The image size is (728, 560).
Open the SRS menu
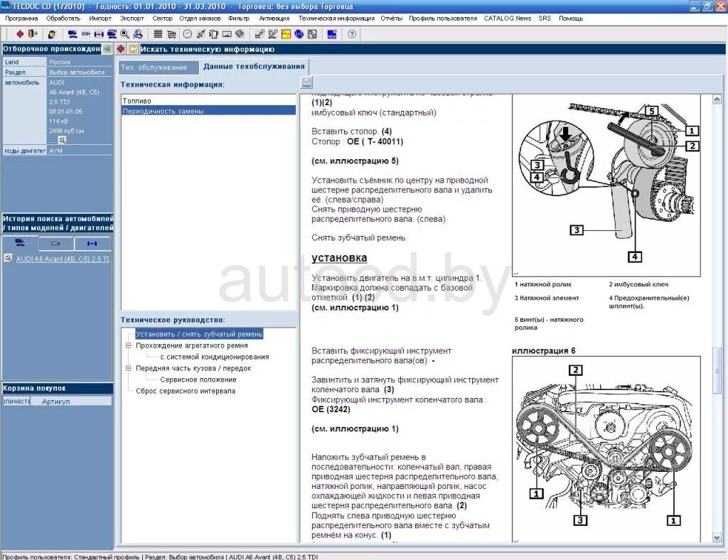(x=545, y=18)
